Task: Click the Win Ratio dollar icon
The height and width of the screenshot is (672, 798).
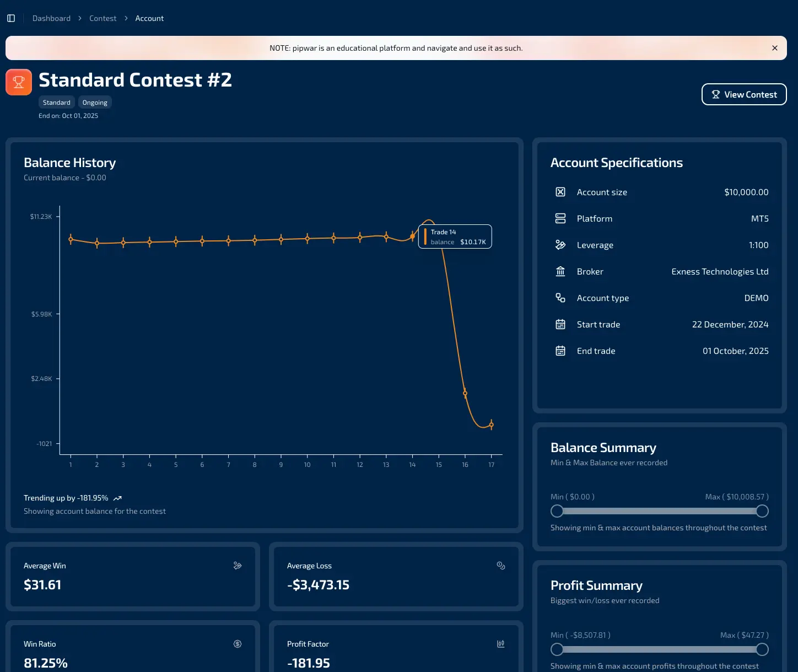Action: (238, 644)
